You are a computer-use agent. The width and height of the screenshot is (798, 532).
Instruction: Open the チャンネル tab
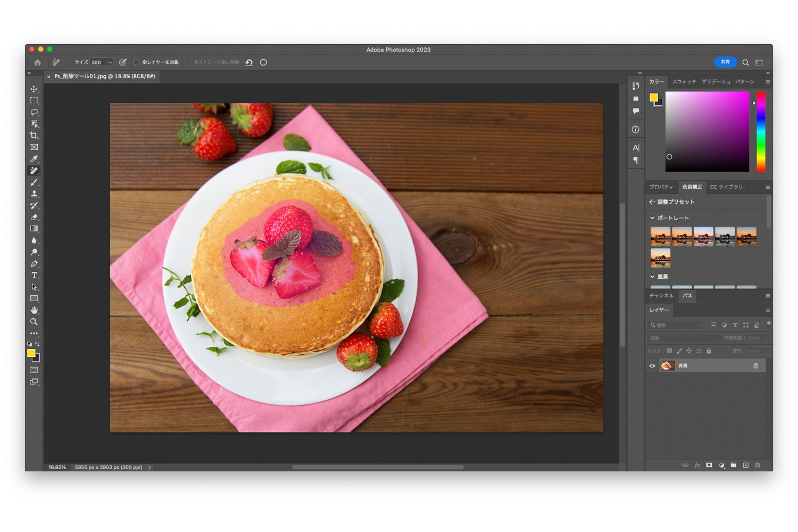tap(661, 296)
